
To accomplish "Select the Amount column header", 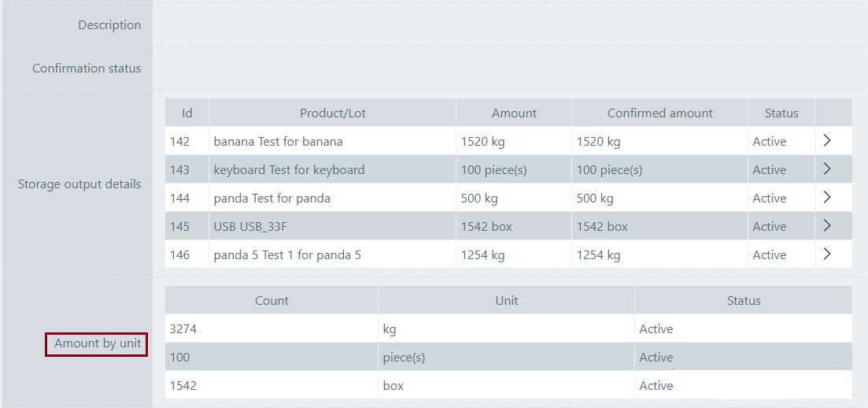I will 514,113.
